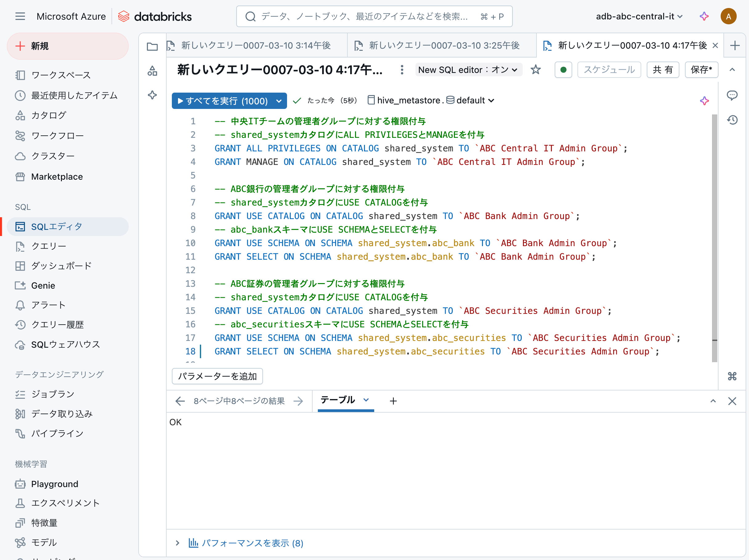
Task: Open the folder browser icon
Action: (152, 46)
